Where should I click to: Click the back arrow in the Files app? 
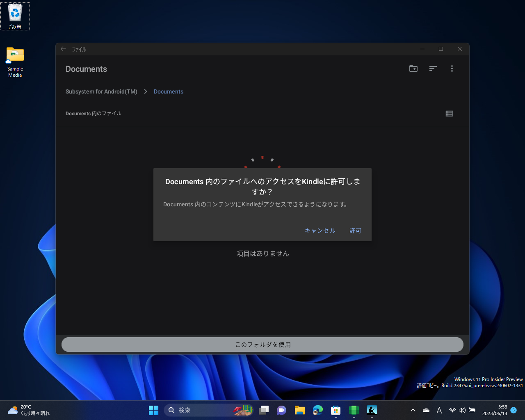63,49
